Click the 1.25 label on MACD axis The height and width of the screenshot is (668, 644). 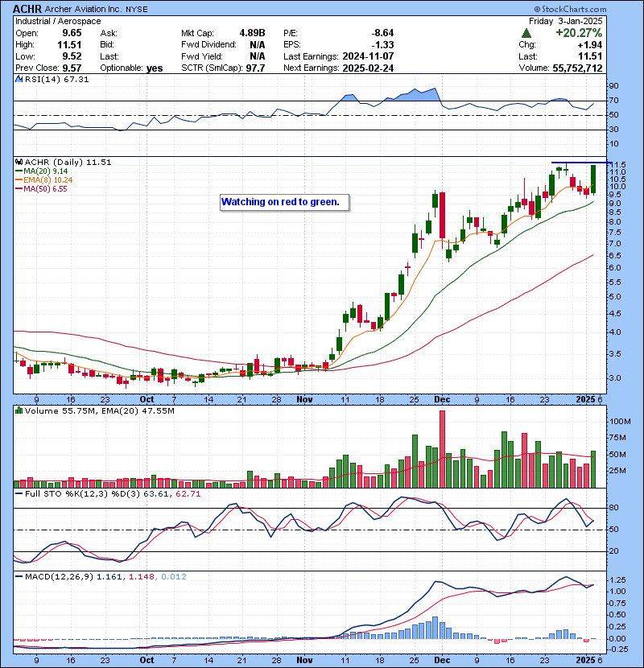tap(618, 580)
